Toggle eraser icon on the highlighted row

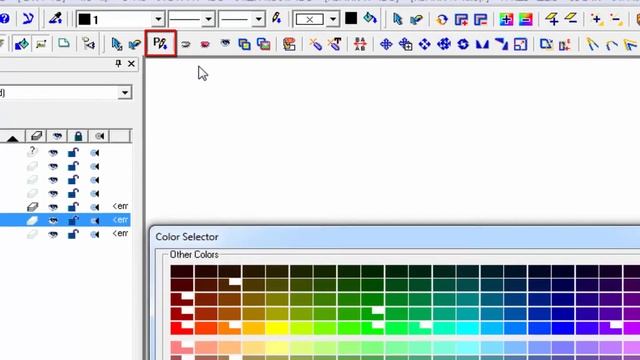[32, 220]
